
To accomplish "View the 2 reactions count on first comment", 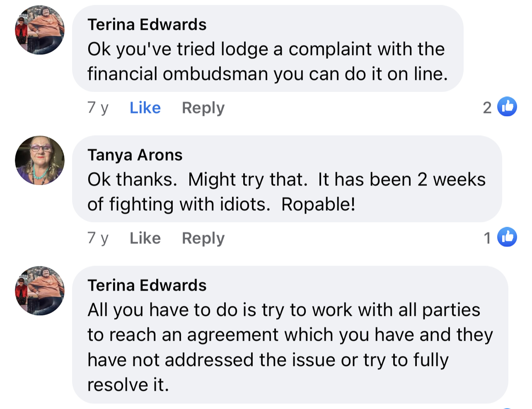I will pyautogui.click(x=487, y=108).
